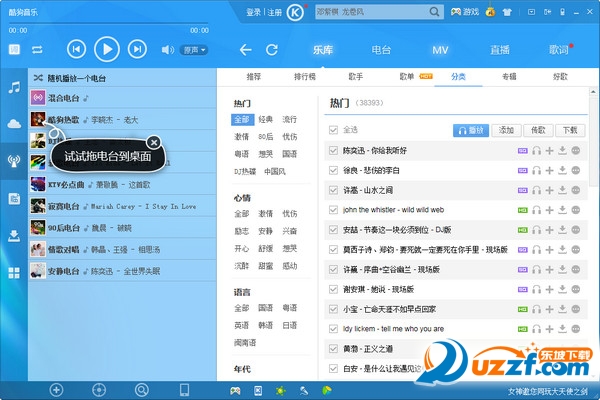Open the 原声 sound effect dropdown
Viewport: 600px width, 400px height.
[194, 50]
